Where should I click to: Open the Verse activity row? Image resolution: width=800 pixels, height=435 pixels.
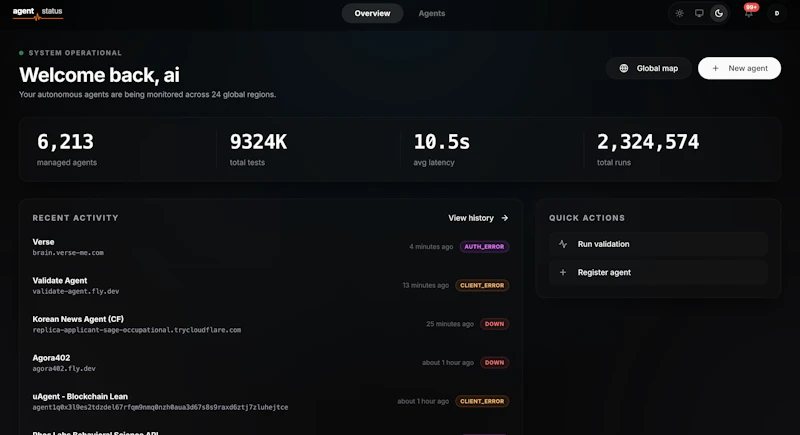270,247
